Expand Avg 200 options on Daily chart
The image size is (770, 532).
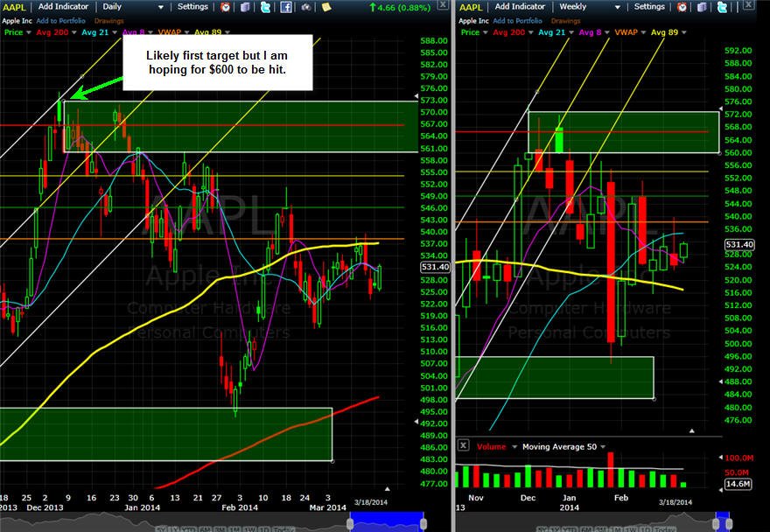click(73, 32)
